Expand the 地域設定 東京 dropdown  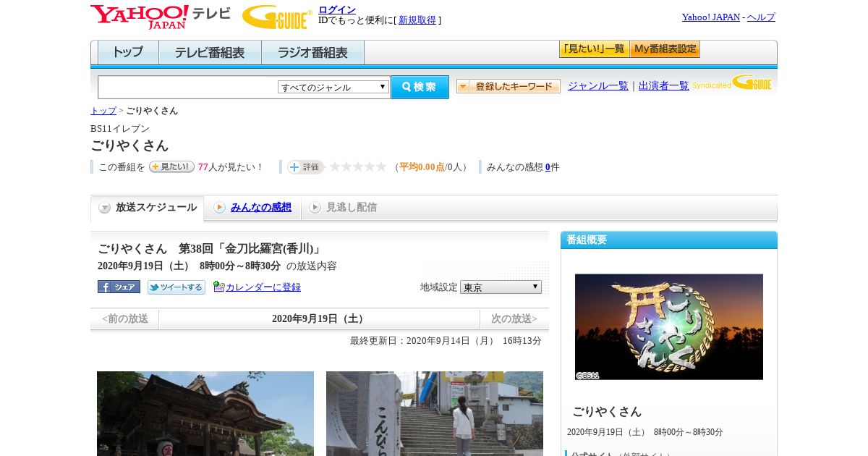[501, 287]
